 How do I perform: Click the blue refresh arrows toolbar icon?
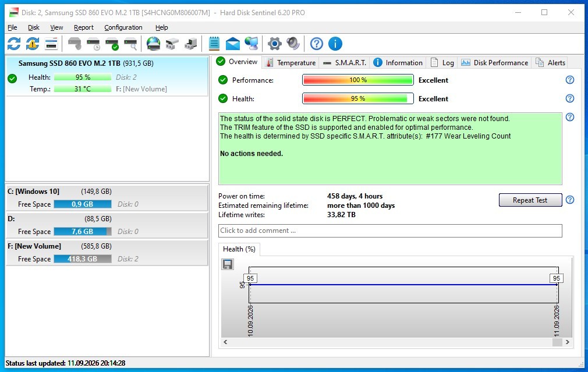[x=14, y=44]
